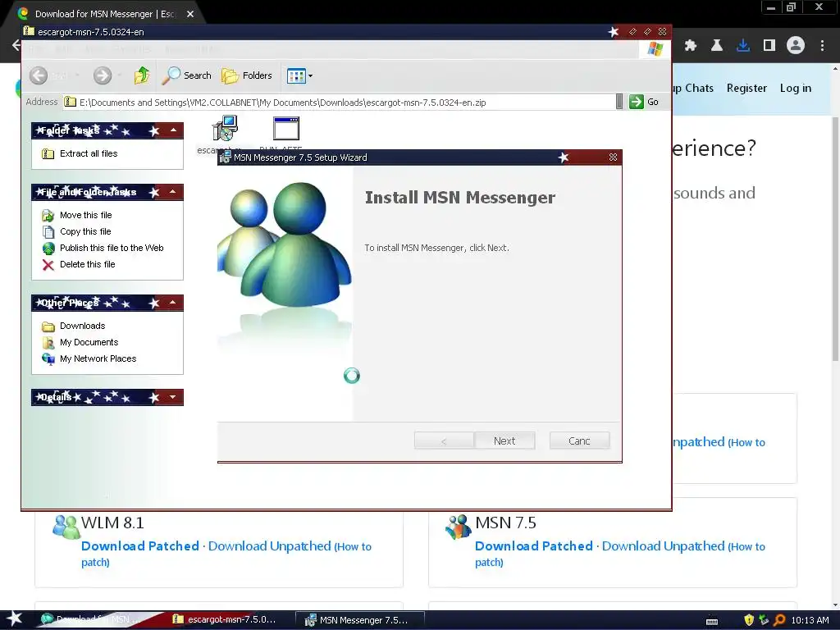This screenshot has height=630, width=840.
Task: Switch to Chrome Download for MSN taskbar button
Action: (94, 620)
